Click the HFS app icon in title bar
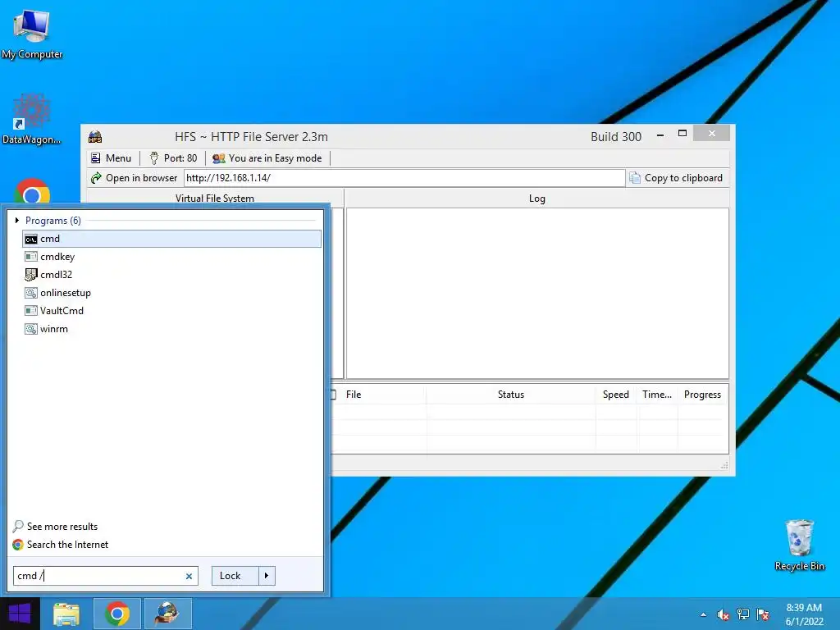This screenshot has height=630, width=840. point(95,137)
